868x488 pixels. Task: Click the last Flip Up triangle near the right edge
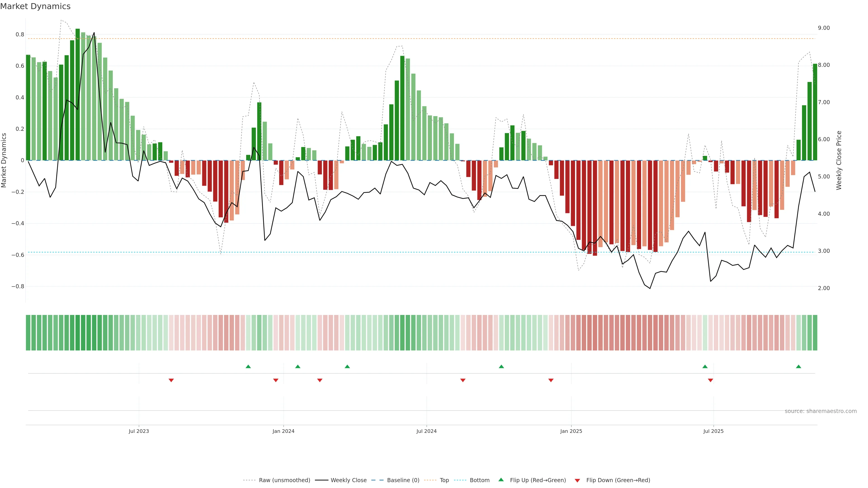coord(798,366)
